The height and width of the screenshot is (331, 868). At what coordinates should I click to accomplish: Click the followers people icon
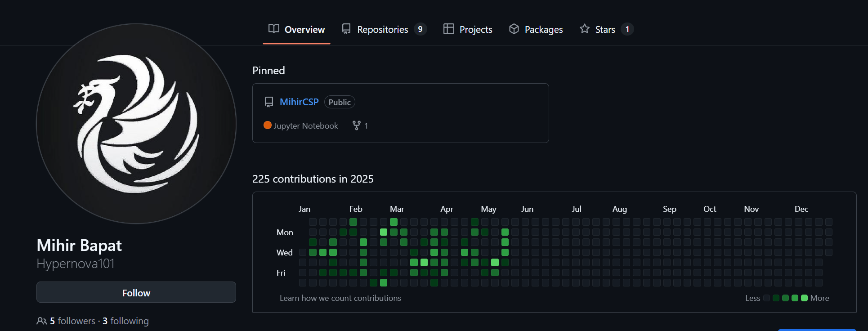pyautogui.click(x=41, y=321)
